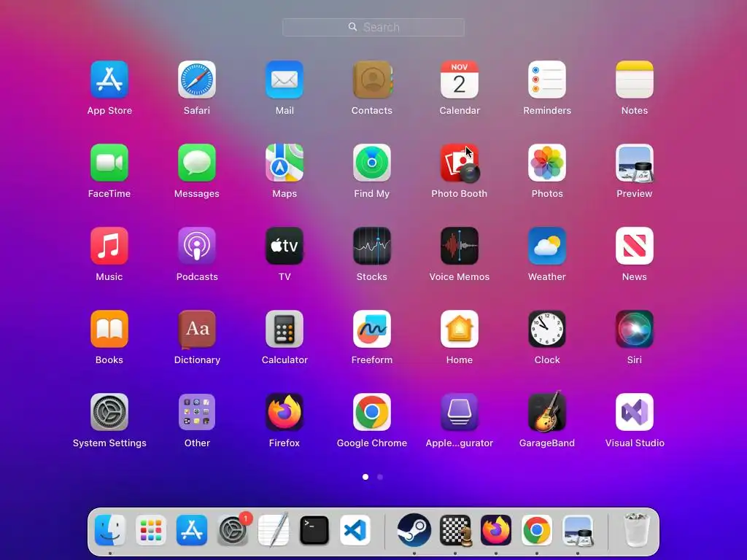747x560 pixels.
Task: Open Preview from the Launchpad grid
Action: click(635, 163)
